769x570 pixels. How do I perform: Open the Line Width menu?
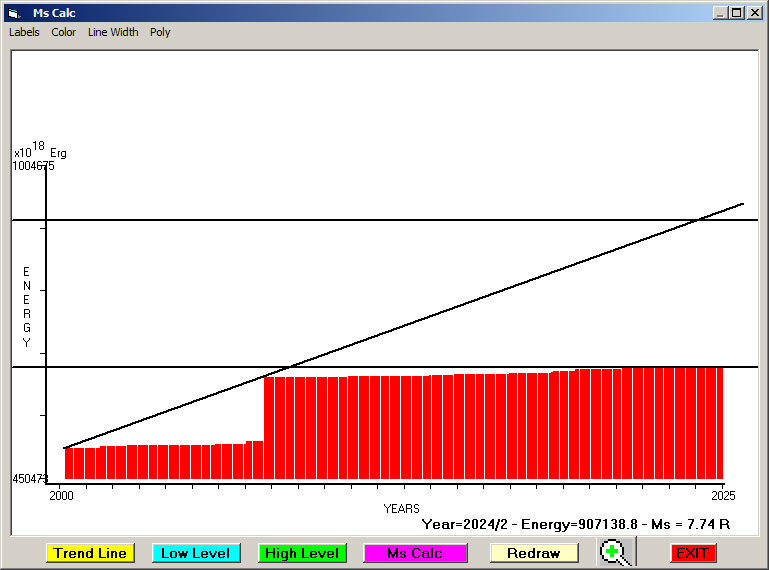tap(113, 32)
